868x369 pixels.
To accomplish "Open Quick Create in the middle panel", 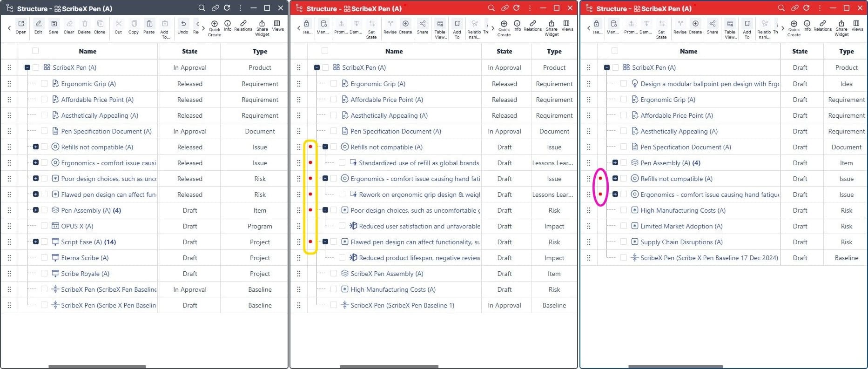I will pyautogui.click(x=504, y=28).
